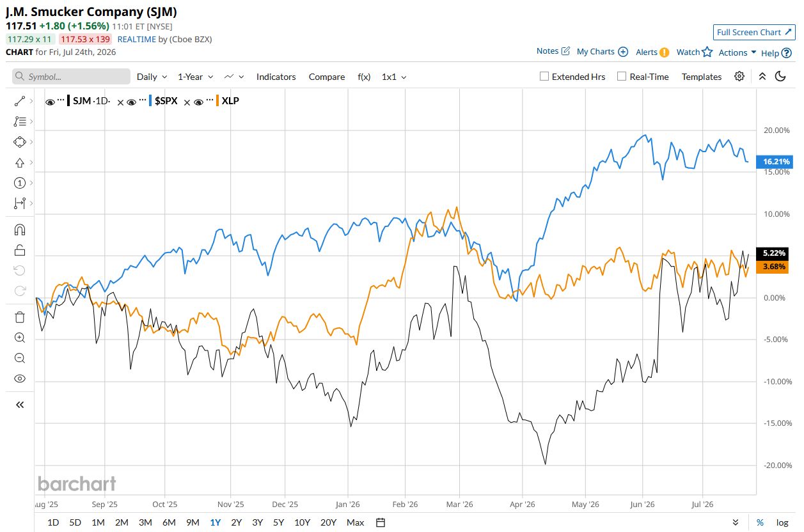804x532 pixels.
Task: Open the Fibonacci list tools icon
Action: click(19, 121)
